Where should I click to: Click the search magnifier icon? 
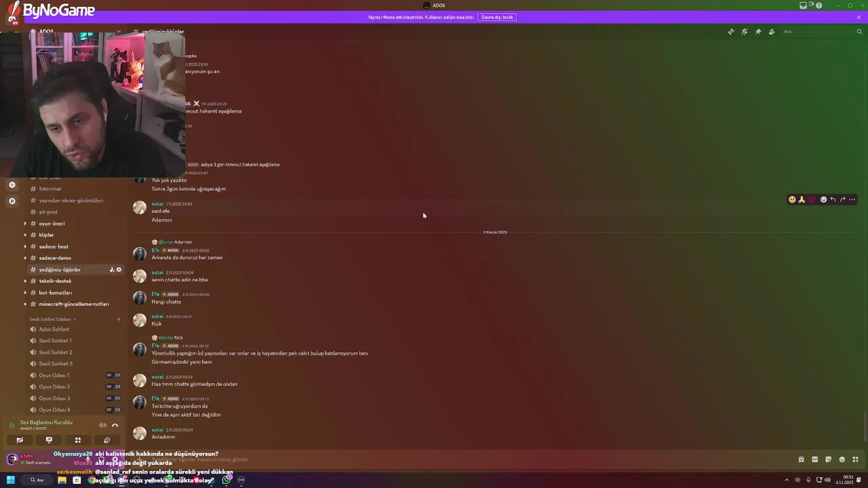[x=859, y=31]
